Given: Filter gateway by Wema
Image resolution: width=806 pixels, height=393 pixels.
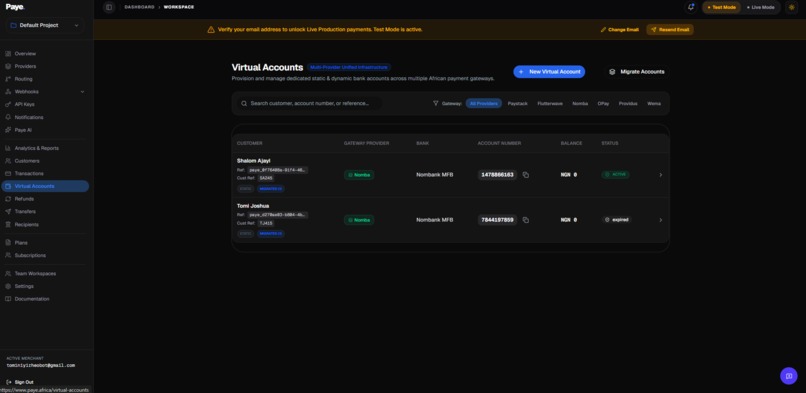Looking at the screenshot, I should [x=654, y=103].
